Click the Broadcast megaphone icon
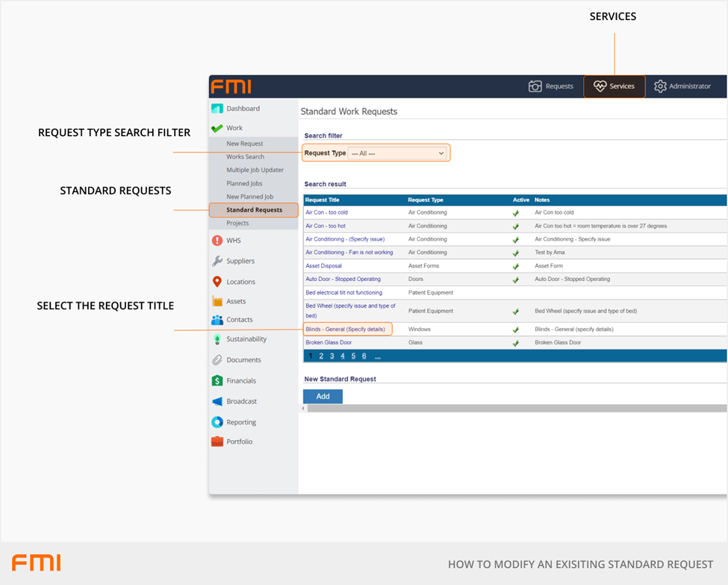 tap(217, 401)
